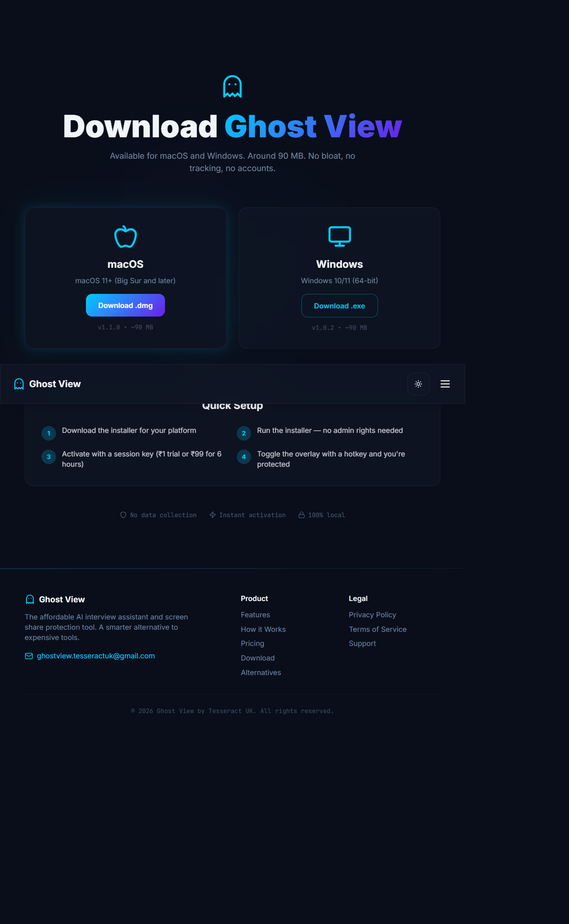Click the large ghost logo above the headline
The width and height of the screenshot is (569, 924).
point(233,86)
